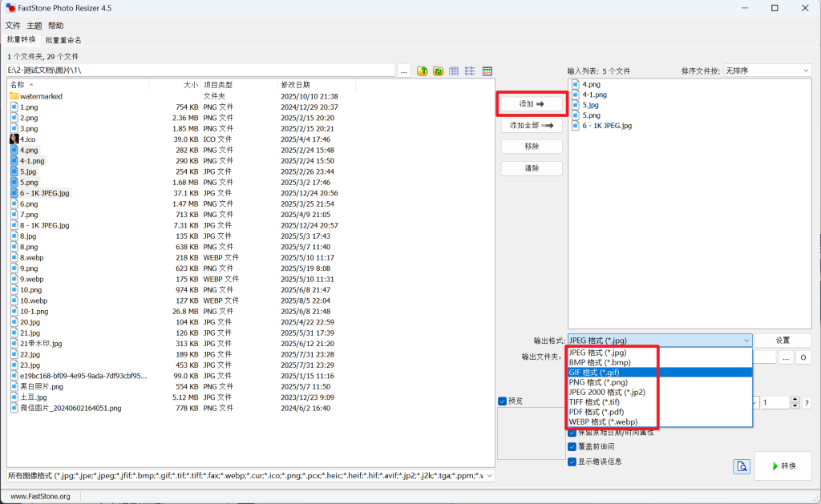Click the file icon of 黑白照片.png
The height and width of the screenshot is (504, 821).
tap(14, 386)
